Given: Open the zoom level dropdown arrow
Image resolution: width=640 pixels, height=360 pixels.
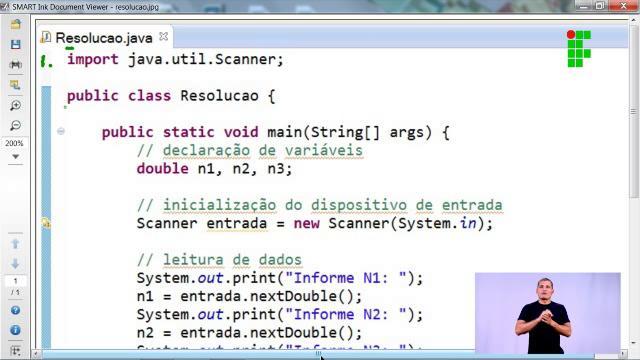Looking at the screenshot, I should (x=16, y=157).
